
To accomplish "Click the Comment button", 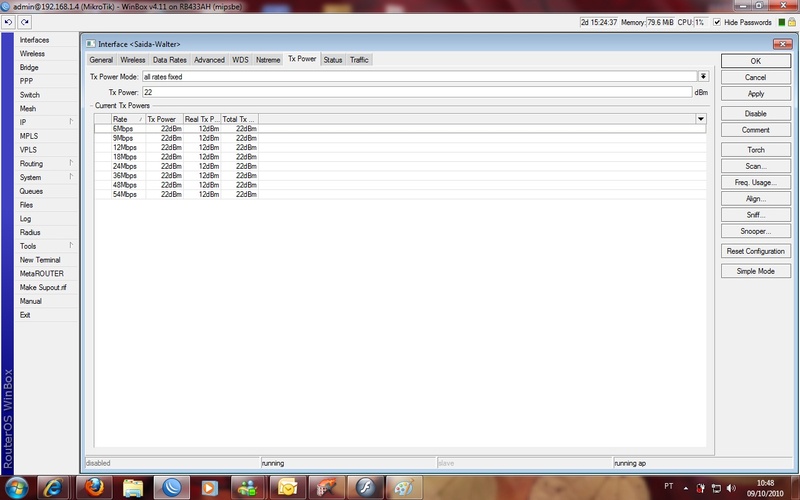I will click(756, 130).
